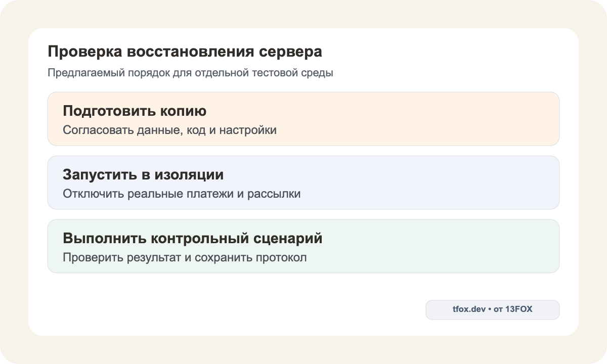This screenshot has width=607, height=364.
Task: Open the 'Подготовить копию' step card
Action: coord(303,119)
